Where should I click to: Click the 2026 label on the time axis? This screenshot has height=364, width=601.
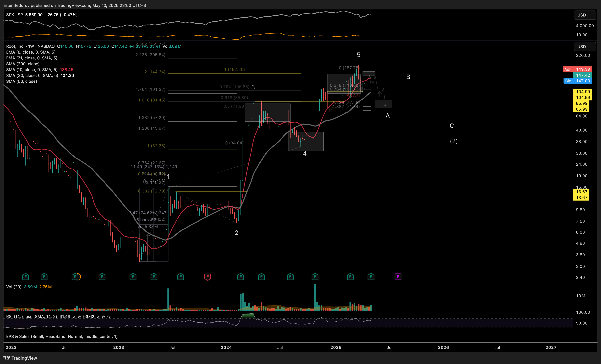443,348
